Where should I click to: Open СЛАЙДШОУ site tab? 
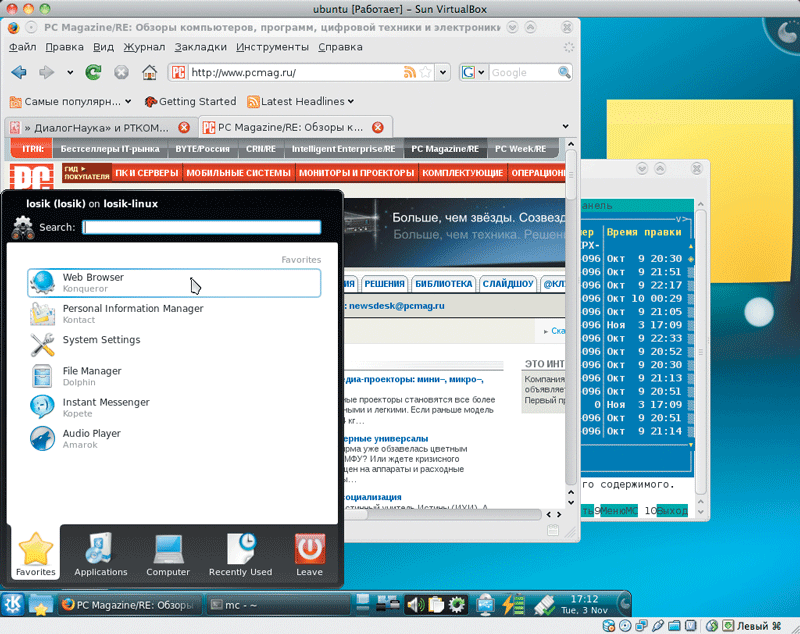[x=508, y=284]
